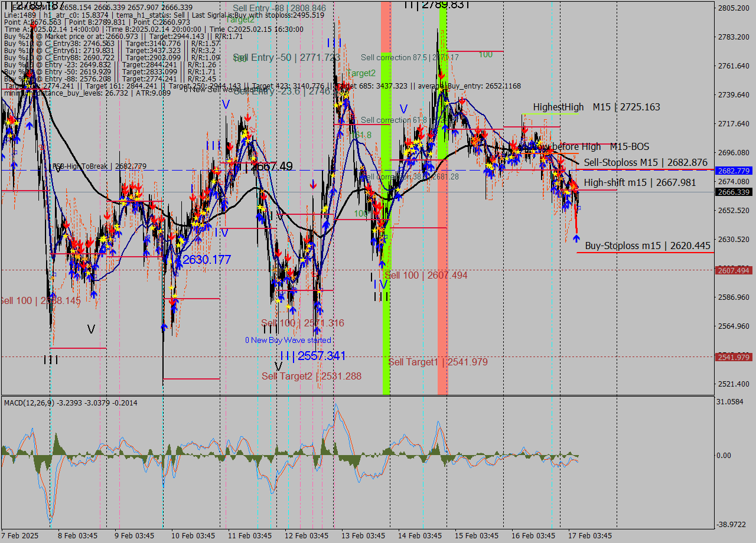The width and height of the screenshot is (756, 543).
Task: Click the 0 New Buy Wave started text
Action: pyautogui.click(x=288, y=340)
